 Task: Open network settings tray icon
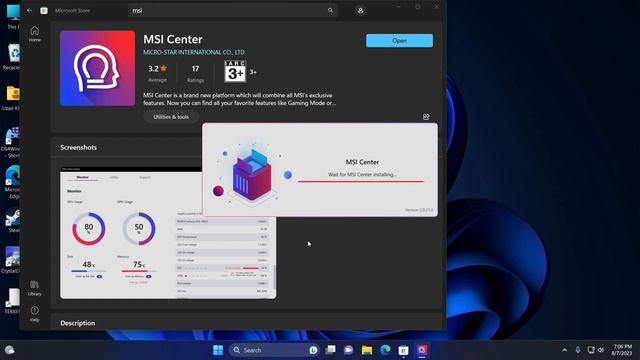click(x=591, y=350)
